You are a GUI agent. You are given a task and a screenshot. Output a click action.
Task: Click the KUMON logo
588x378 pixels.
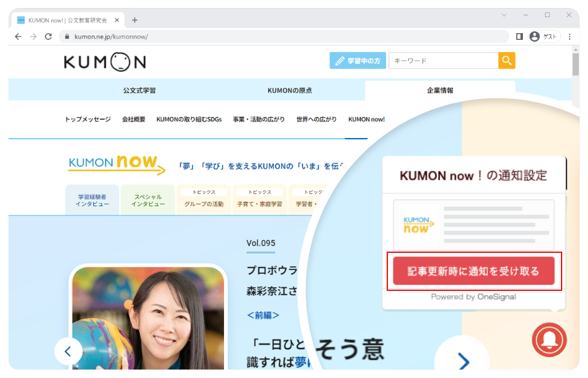pos(104,62)
